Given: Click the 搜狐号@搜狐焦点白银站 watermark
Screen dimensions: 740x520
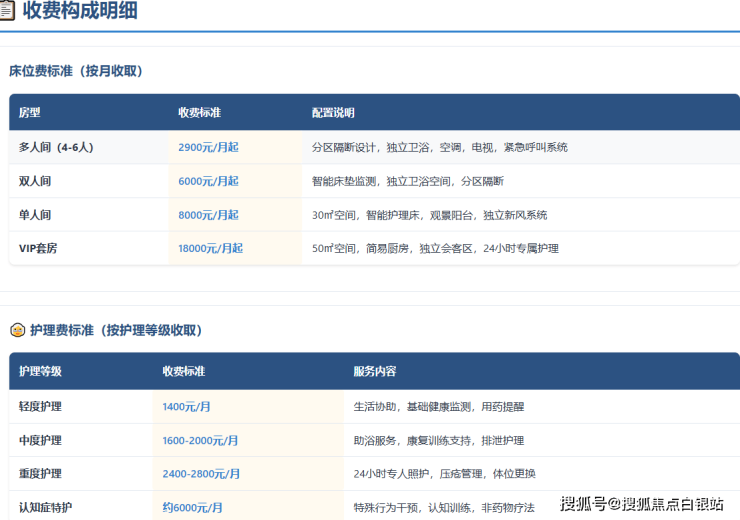Looking at the screenshot, I should pos(641,503).
